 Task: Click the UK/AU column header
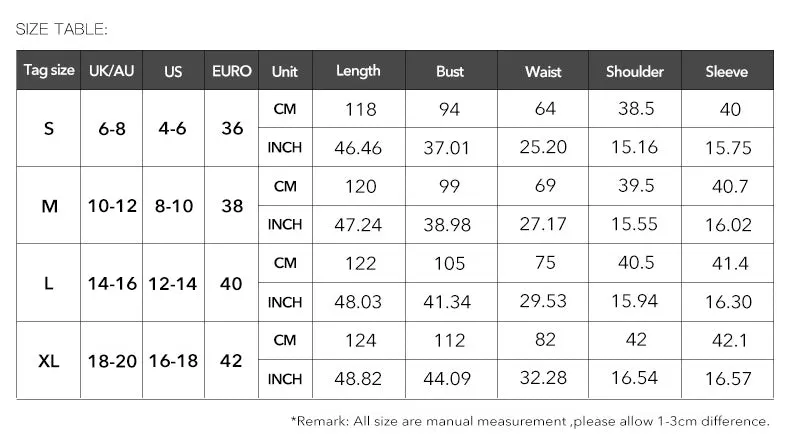[111, 70]
